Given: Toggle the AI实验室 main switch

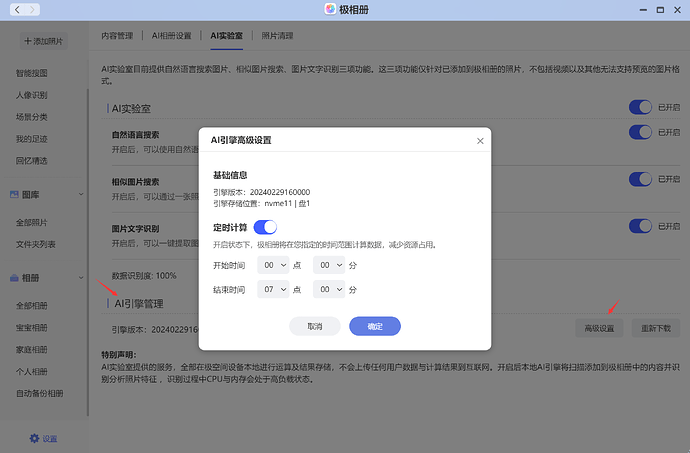Looking at the screenshot, I should (640, 107).
